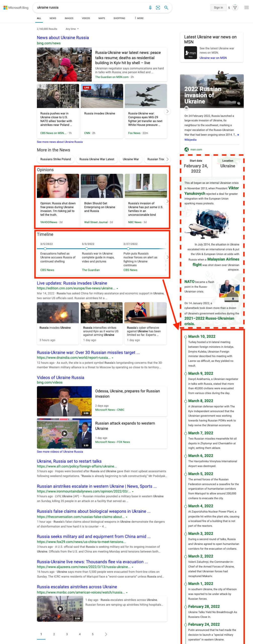Screen dimensions: 253x644
Task: Open the Any time filter dropdown
Action: (x=72, y=29)
